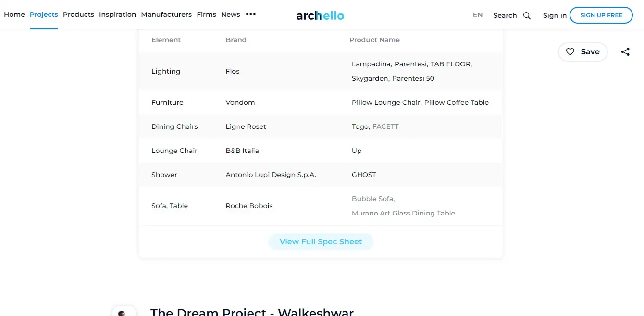
Task: Open the News menu item
Action: point(231,14)
